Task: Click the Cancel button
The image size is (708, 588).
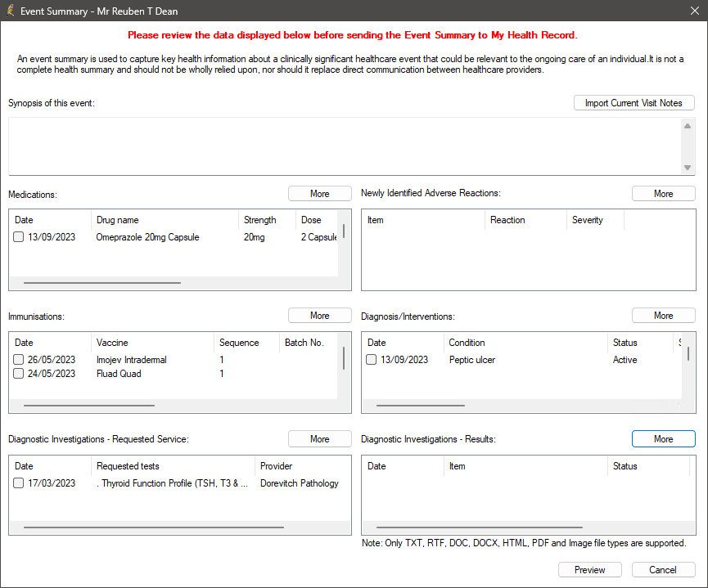Action: tap(663, 570)
